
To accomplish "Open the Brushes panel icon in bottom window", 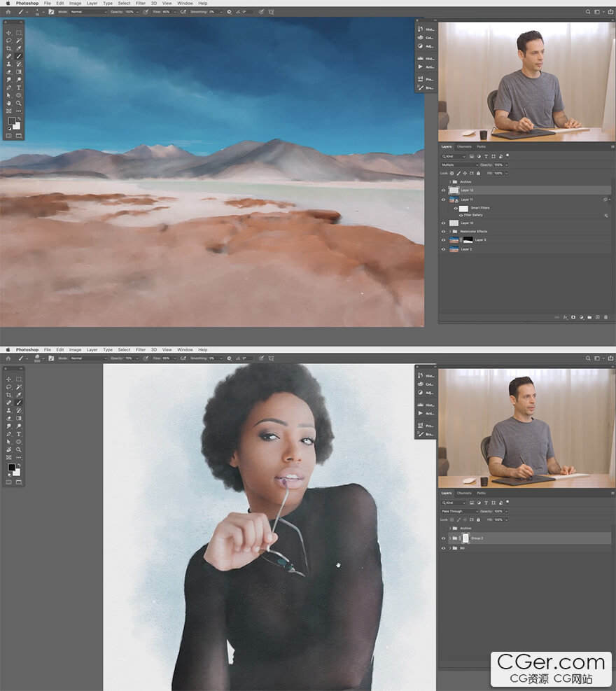I will pos(421,434).
